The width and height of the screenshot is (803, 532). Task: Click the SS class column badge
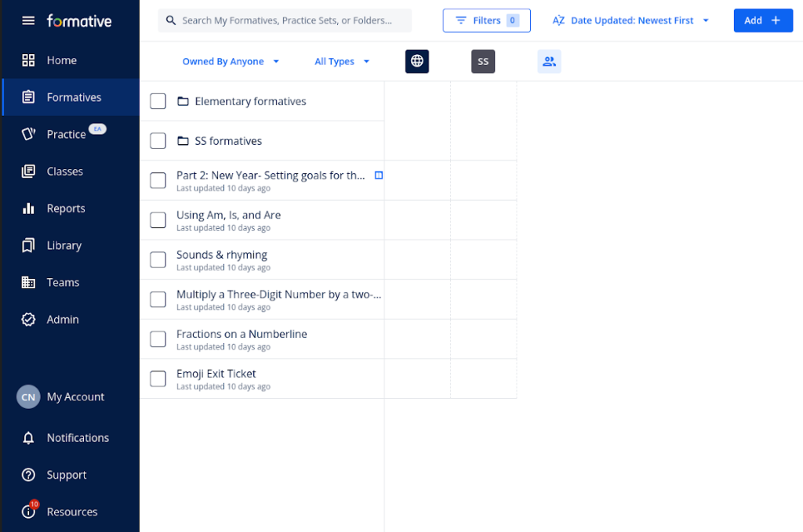coord(483,61)
